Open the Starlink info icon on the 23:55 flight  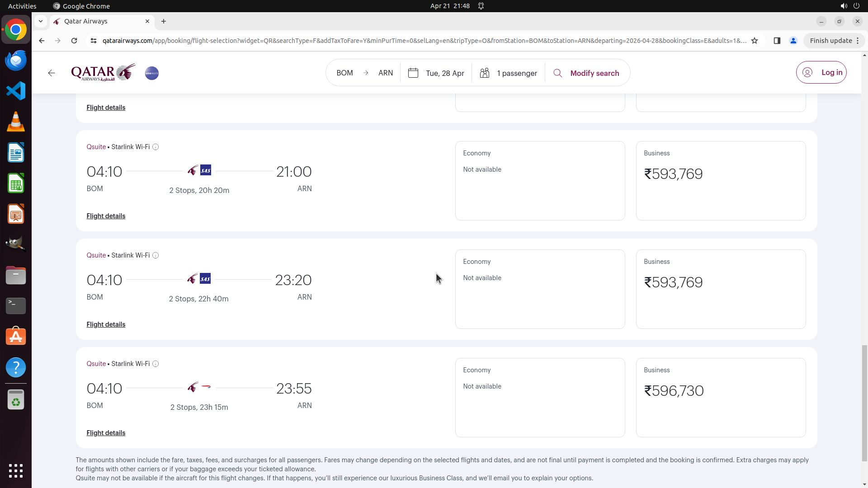coord(156,364)
